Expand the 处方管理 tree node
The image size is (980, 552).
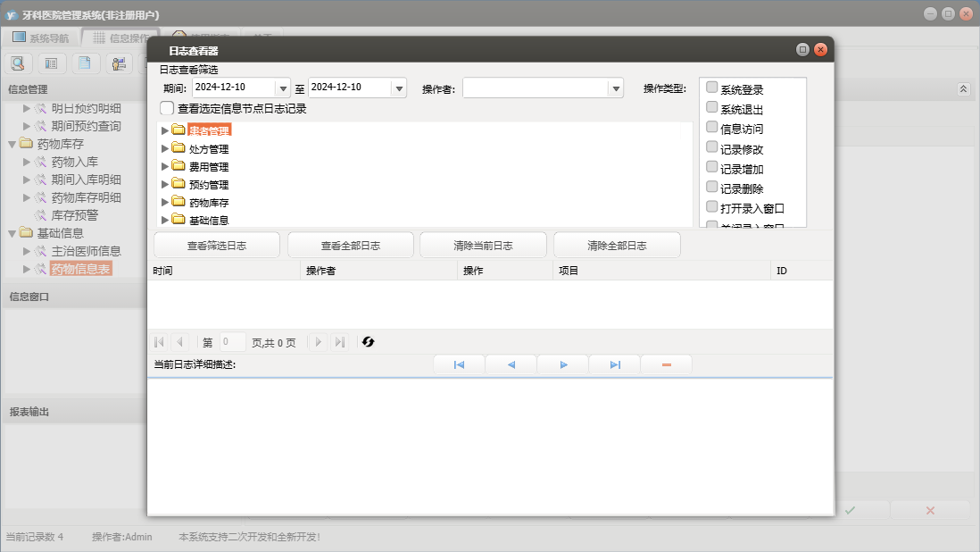coord(164,149)
